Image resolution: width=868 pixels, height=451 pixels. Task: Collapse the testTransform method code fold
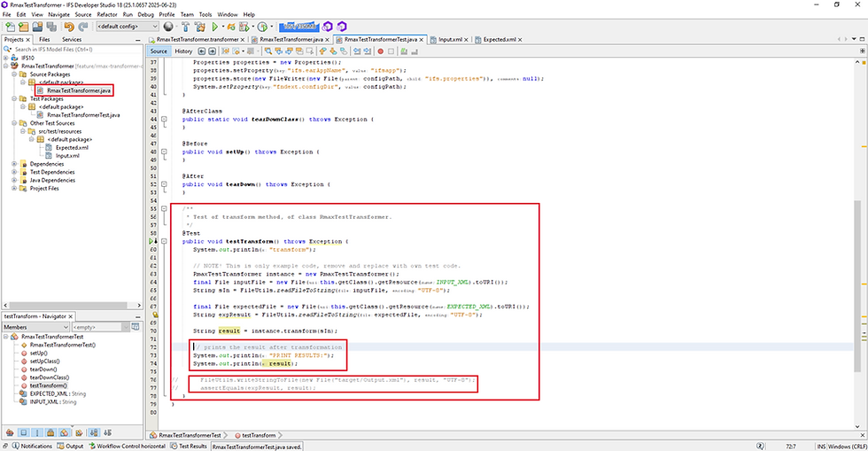(x=165, y=241)
